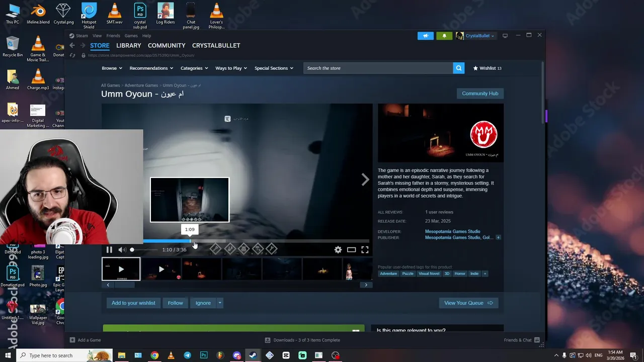This screenshot has height=362, width=644.
Task: Open Steam notifications bell
Action: click(x=444, y=36)
